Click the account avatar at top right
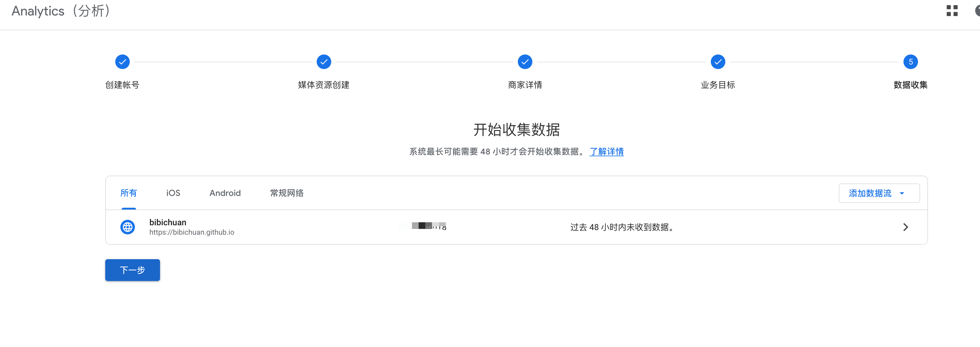 [x=977, y=11]
